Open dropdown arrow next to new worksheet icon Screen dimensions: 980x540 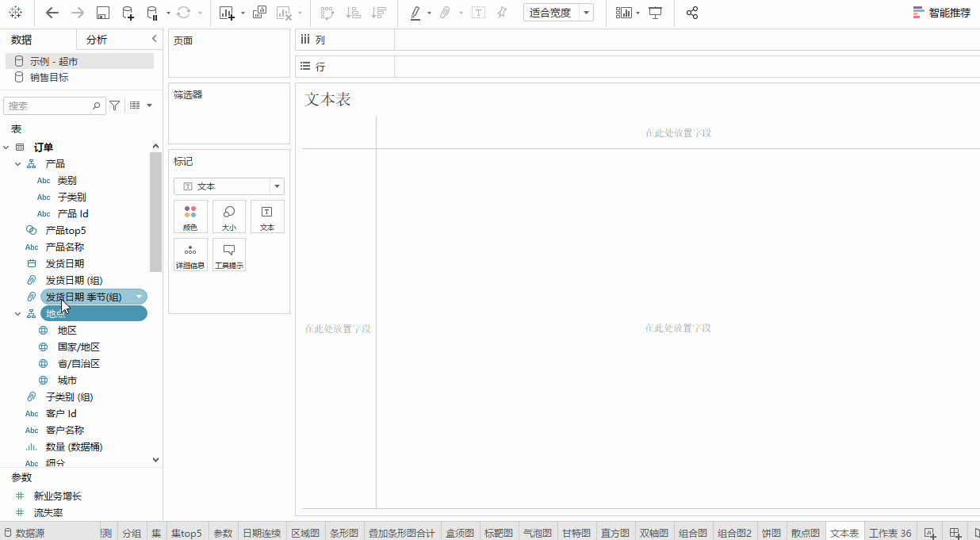(243, 13)
